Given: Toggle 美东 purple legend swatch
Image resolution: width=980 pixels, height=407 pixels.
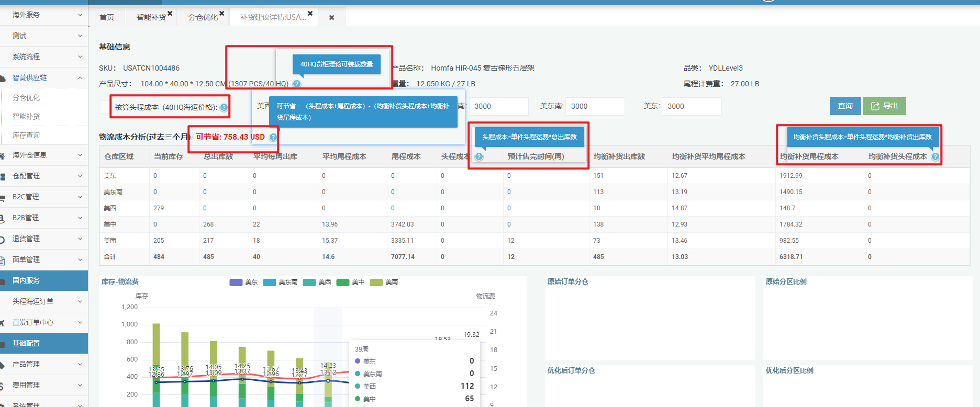Looking at the screenshot, I should [x=236, y=282].
